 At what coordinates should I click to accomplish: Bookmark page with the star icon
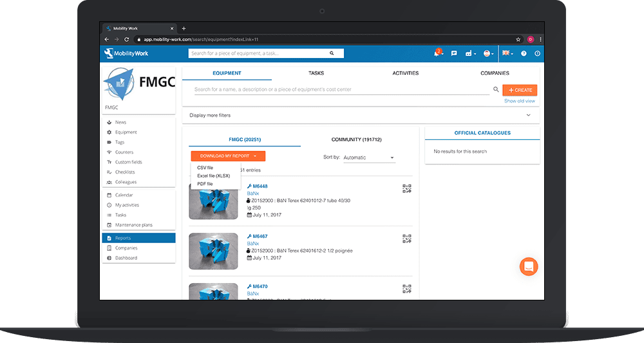tap(518, 39)
